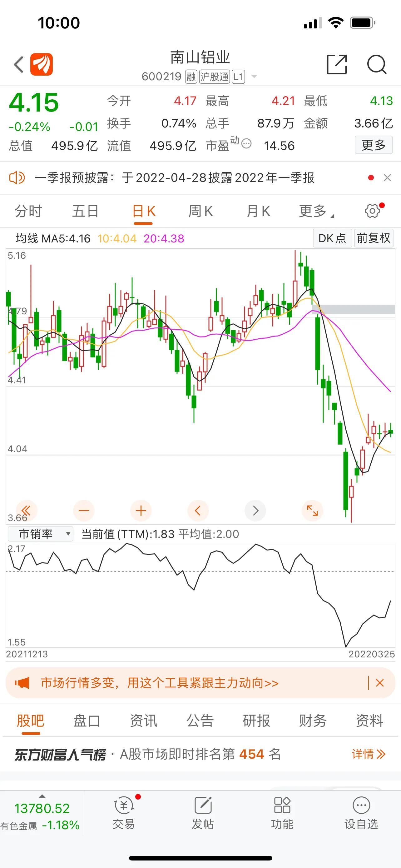Toggle the DK点 indicator
The image size is (401, 868).
[x=332, y=238]
